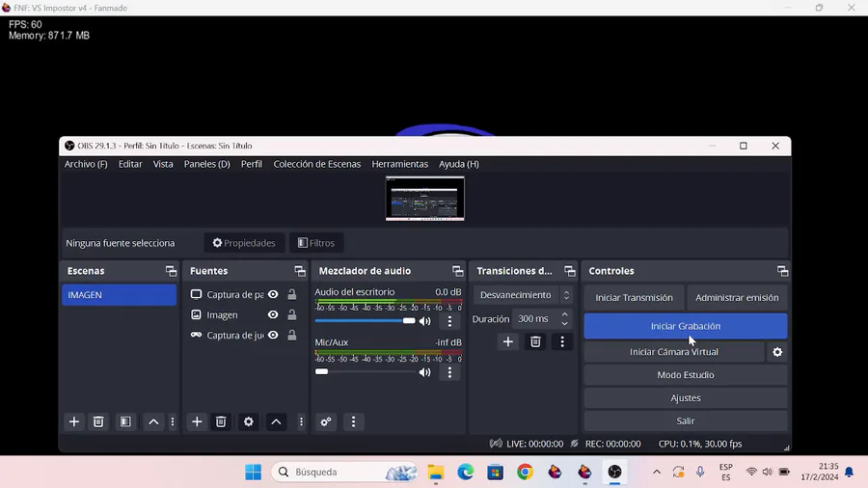Undock the Transiciones panel
This screenshot has height=488, width=868.
click(570, 271)
